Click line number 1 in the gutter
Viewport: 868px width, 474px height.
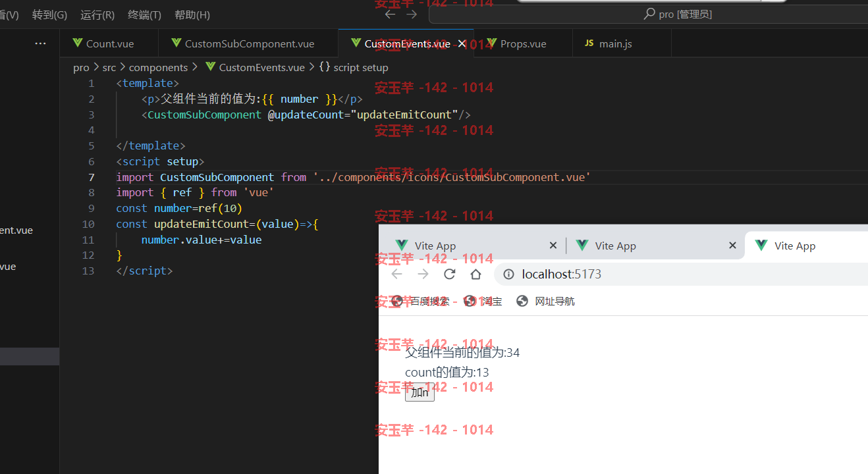coord(92,84)
